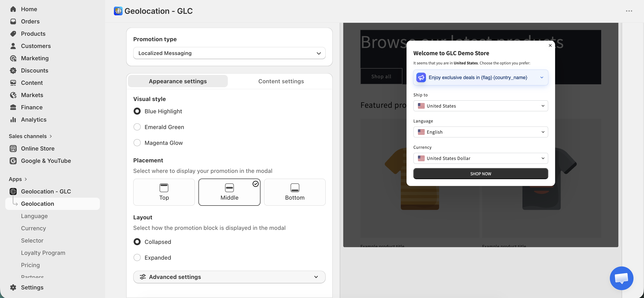Screen dimensions: 644x298
Task: Open the Pricing submenu item
Action: (30, 265)
